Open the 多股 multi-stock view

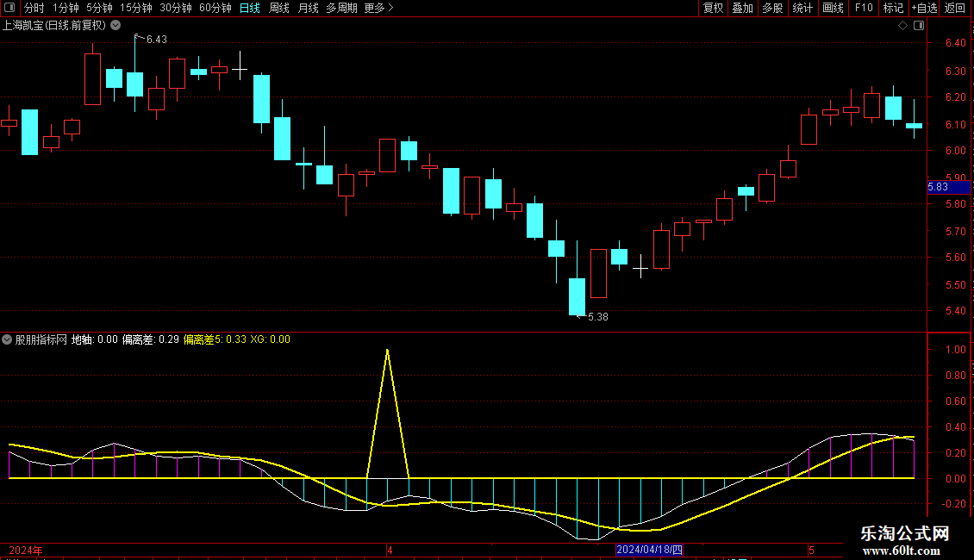(x=772, y=8)
